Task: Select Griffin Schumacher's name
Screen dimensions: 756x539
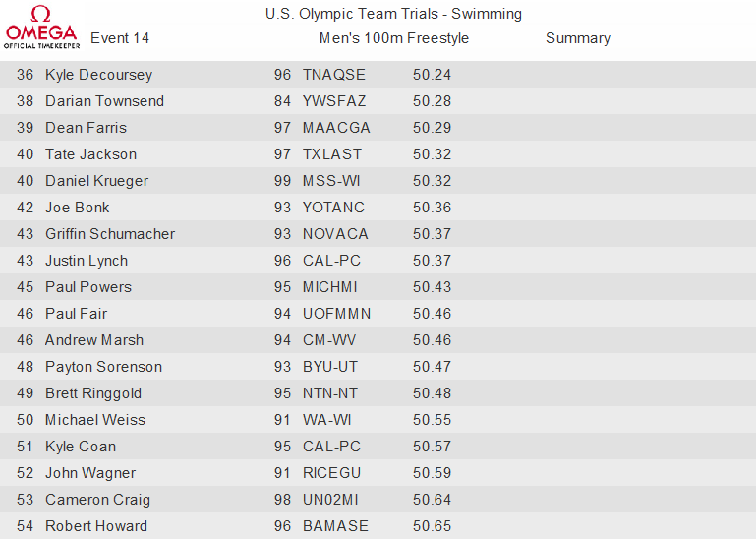Action: point(110,233)
